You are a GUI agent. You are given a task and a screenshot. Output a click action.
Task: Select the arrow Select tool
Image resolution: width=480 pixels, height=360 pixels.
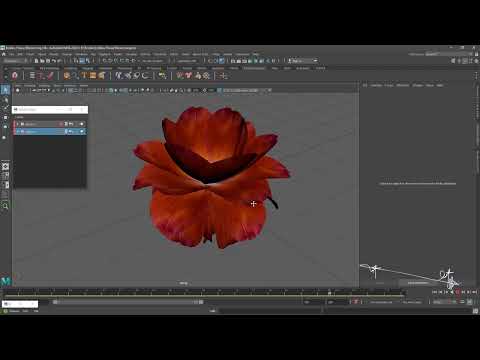point(5,90)
